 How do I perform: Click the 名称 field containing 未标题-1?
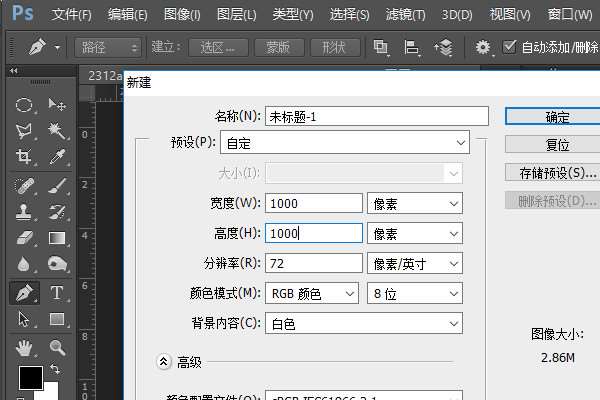point(377,116)
